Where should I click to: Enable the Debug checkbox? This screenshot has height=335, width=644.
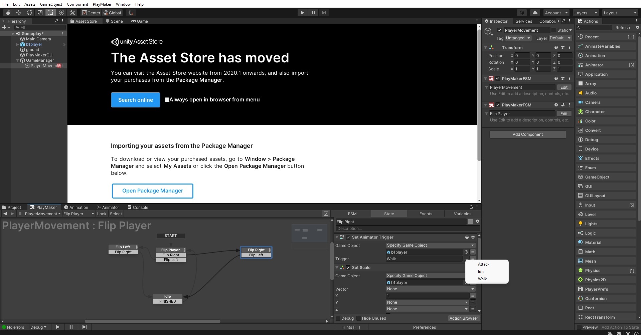pyautogui.click(x=338, y=318)
